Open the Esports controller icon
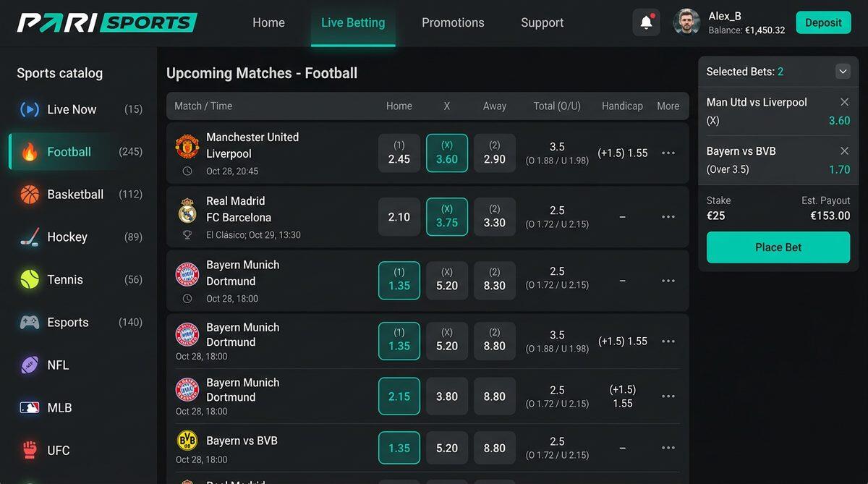 [x=30, y=322]
